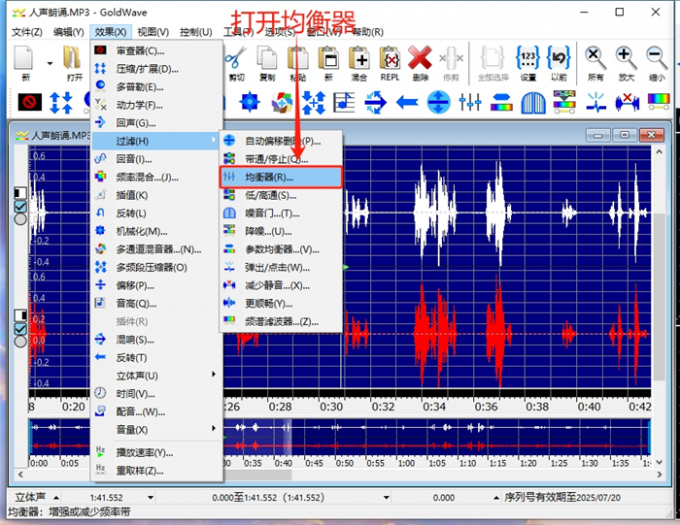Click the vertical scrollbar up arrow
This screenshot has height=525, width=680.
[x=659, y=152]
